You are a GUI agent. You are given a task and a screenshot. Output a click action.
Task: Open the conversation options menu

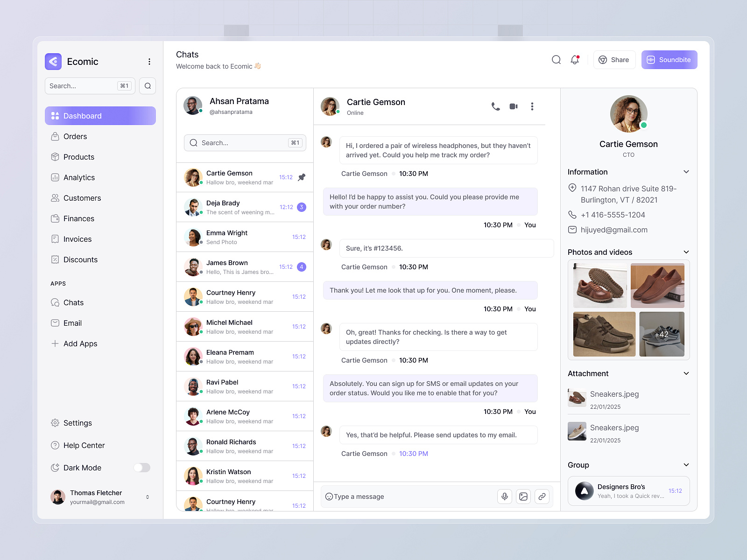click(532, 106)
